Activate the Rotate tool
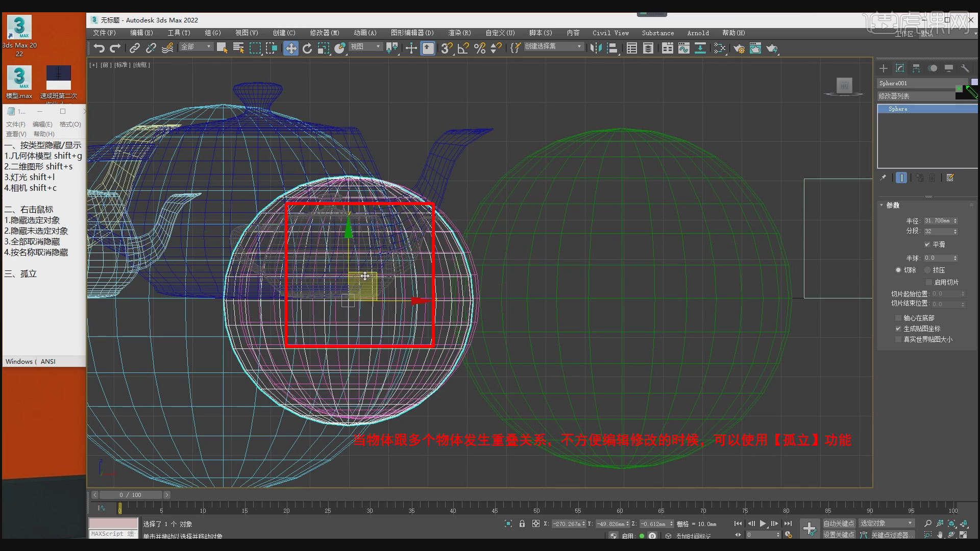The width and height of the screenshot is (980, 551). click(307, 48)
